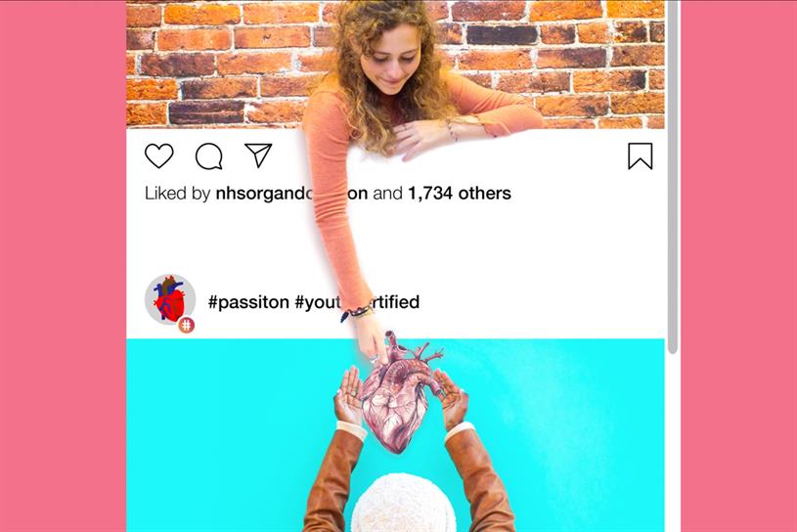This screenshot has height=532, width=797.
Task: Save the post with the bookmark icon
Action: pyautogui.click(x=640, y=156)
